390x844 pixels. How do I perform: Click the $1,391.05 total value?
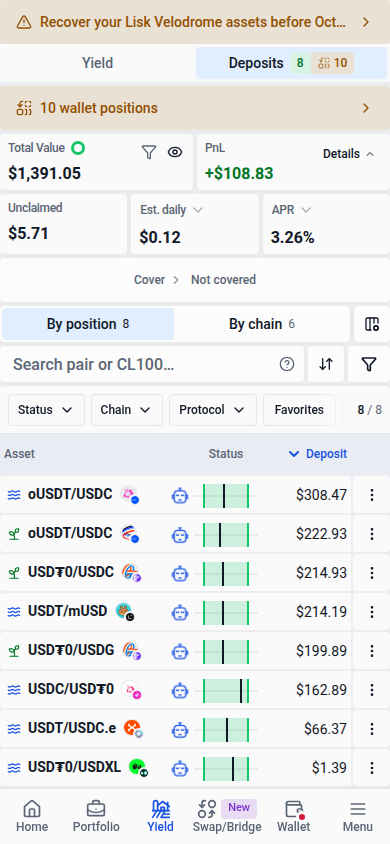[x=45, y=173]
